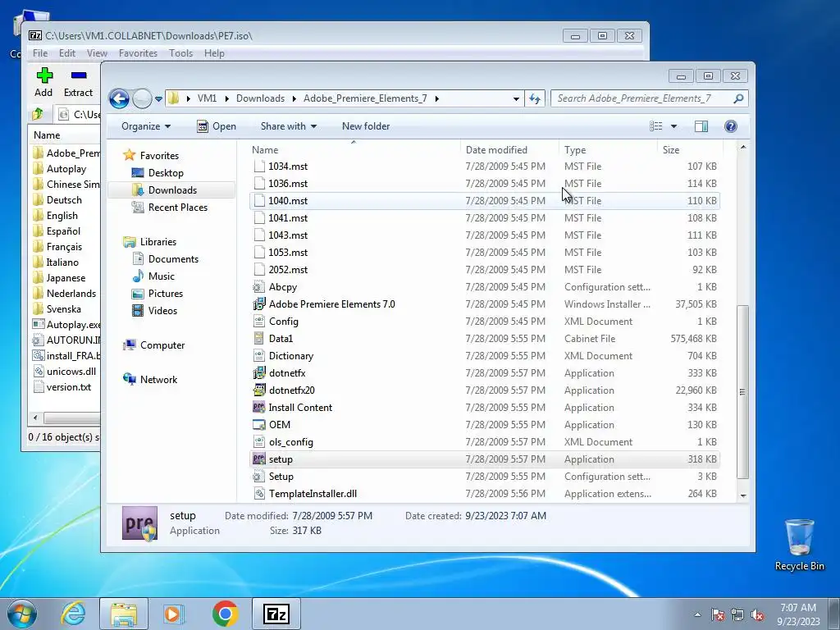Screen dimensions: 840x630
Task: Open Windows Explorer taskbar icon
Action: pos(124,614)
